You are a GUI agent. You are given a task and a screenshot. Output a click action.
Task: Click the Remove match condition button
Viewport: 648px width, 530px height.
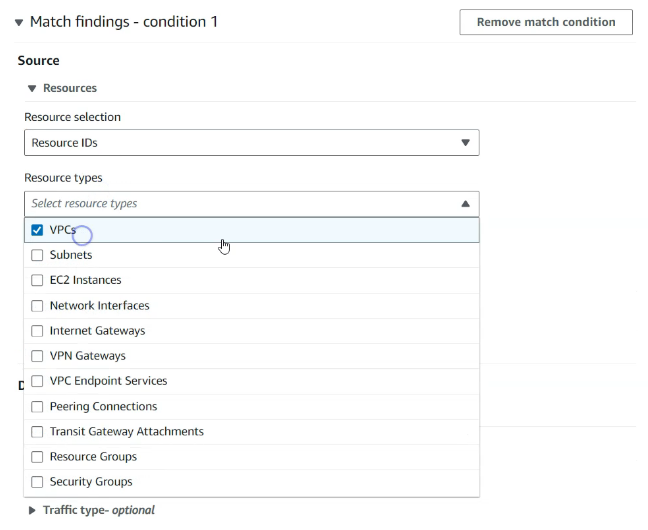545,22
